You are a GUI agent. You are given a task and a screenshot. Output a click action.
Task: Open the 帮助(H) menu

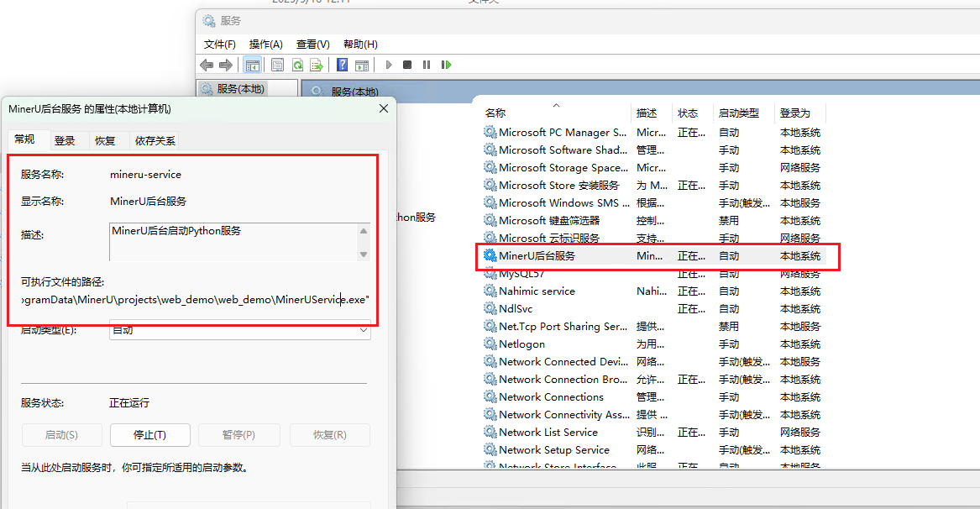coord(360,45)
